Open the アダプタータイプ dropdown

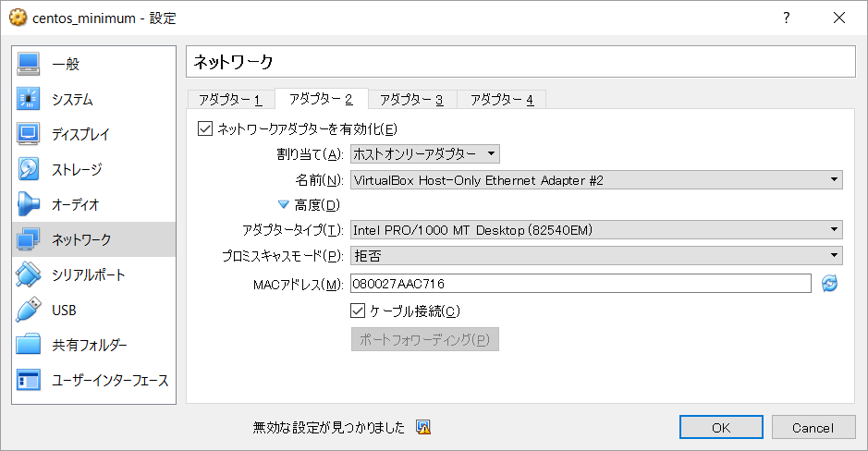[596, 229]
